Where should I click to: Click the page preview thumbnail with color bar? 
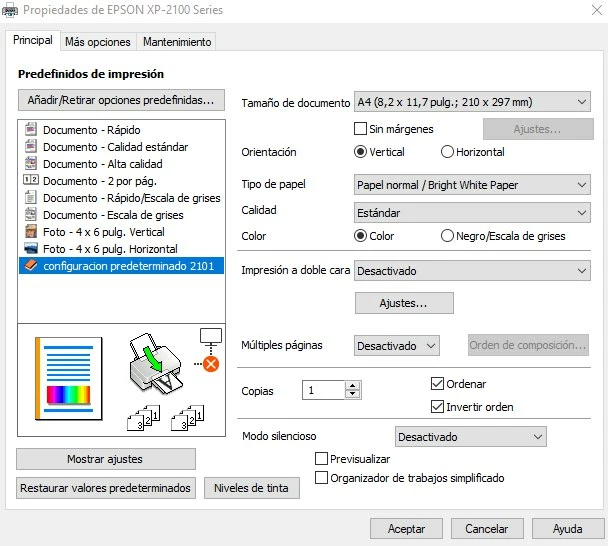click(69, 379)
